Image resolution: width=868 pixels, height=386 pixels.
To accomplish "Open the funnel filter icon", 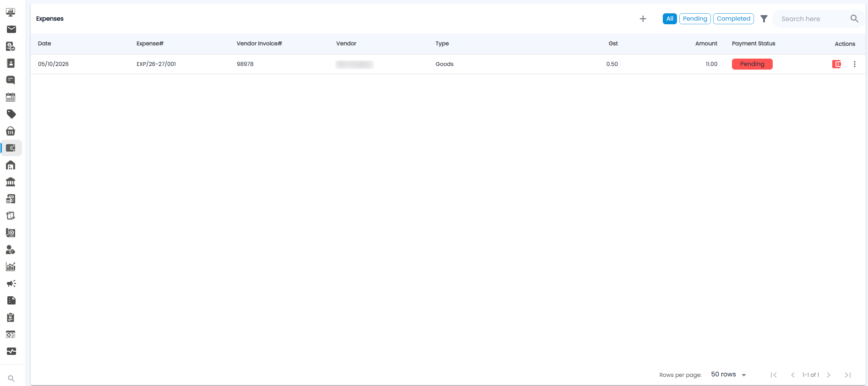I will coord(764,19).
